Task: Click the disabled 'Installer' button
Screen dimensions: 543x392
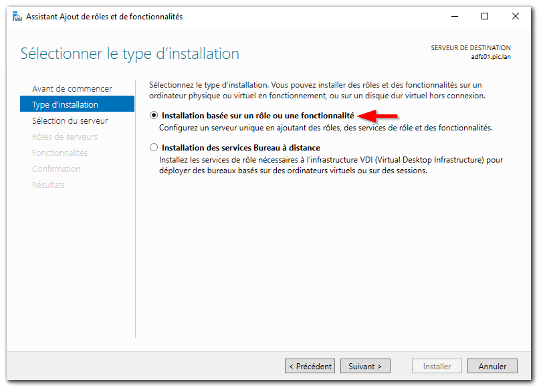Action: tap(437, 366)
